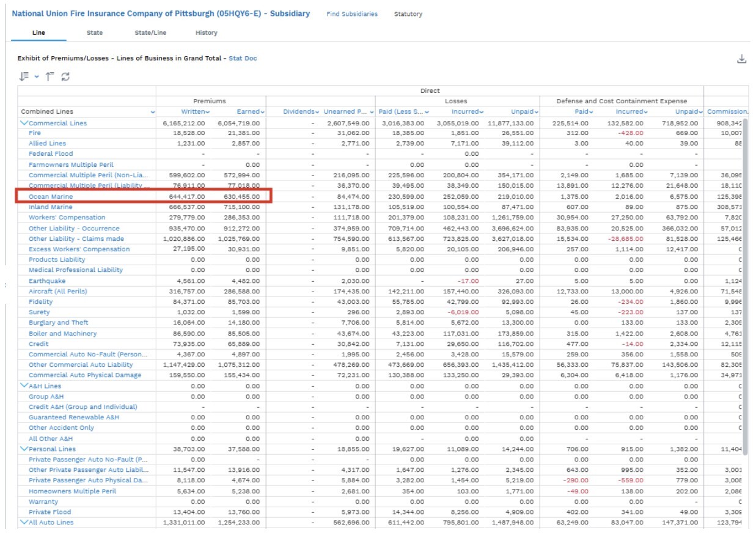Switch to the State tab
This screenshot has height=533, width=756.
click(x=95, y=33)
